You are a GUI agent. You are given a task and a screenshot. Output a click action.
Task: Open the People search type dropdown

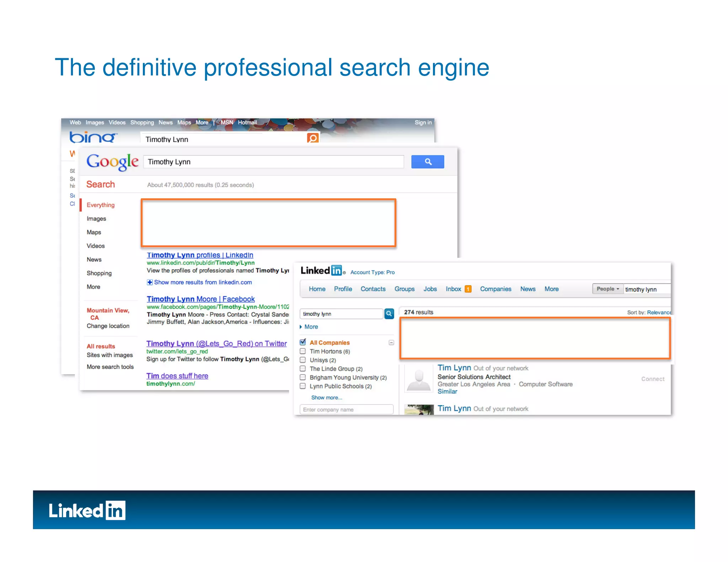coord(607,289)
